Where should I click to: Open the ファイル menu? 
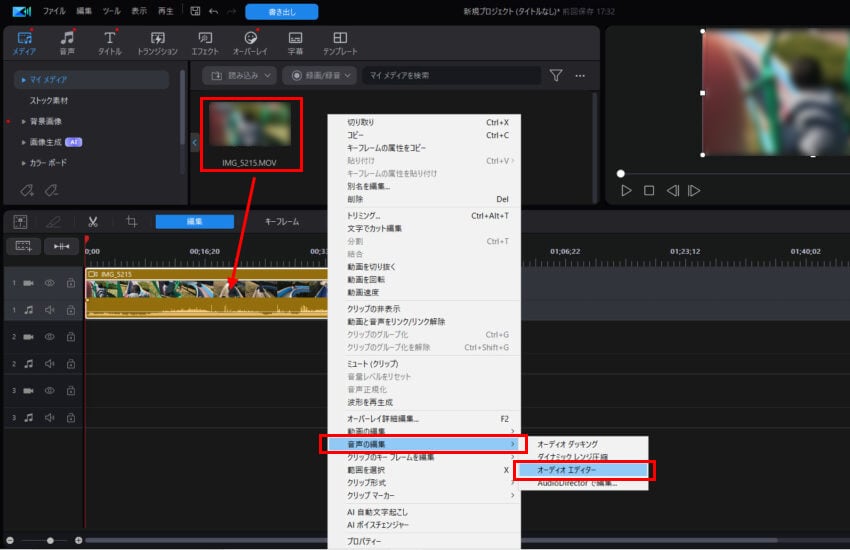pyautogui.click(x=54, y=11)
